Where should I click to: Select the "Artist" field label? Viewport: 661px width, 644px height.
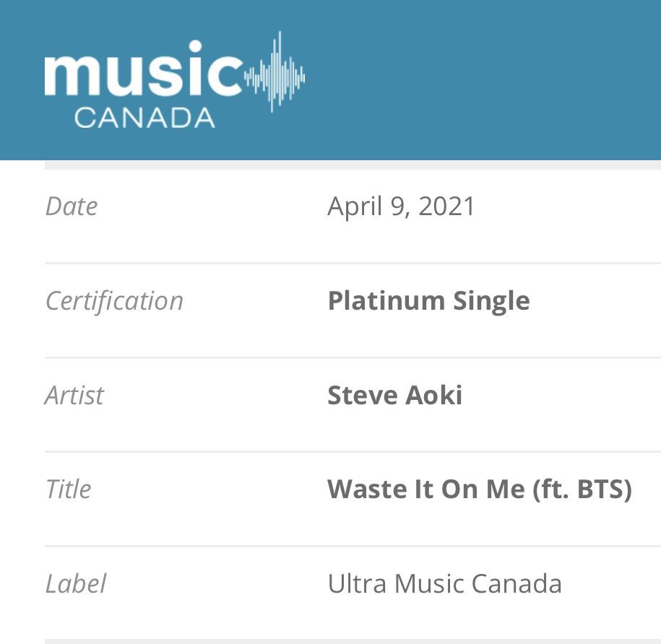(x=74, y=396)
